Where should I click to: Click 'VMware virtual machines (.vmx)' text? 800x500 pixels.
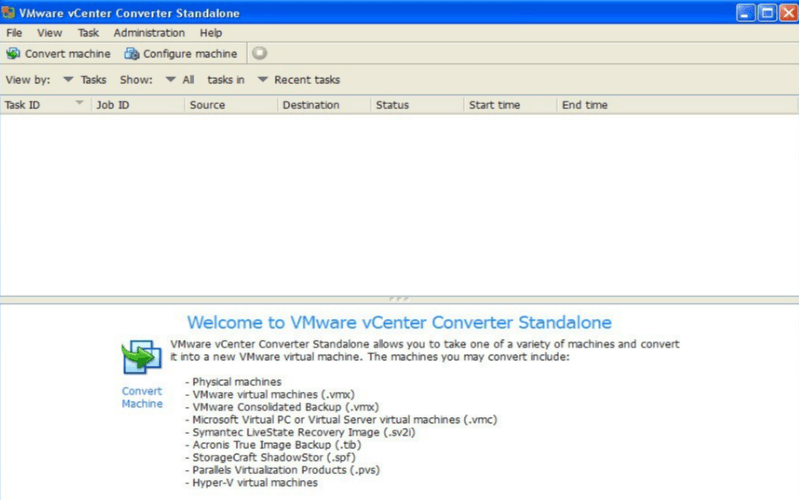(x=273, y=394)
